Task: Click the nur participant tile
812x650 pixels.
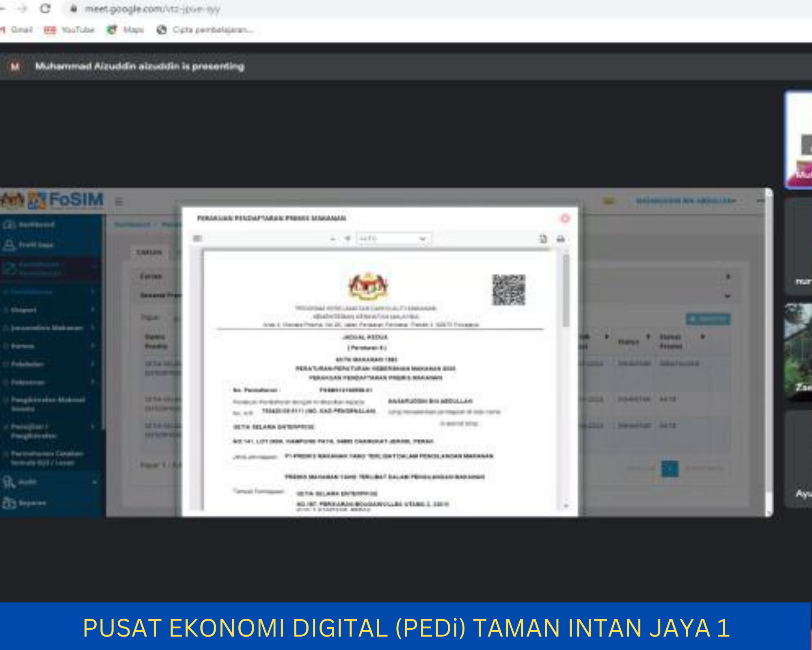Action: (x=798, y=246)
